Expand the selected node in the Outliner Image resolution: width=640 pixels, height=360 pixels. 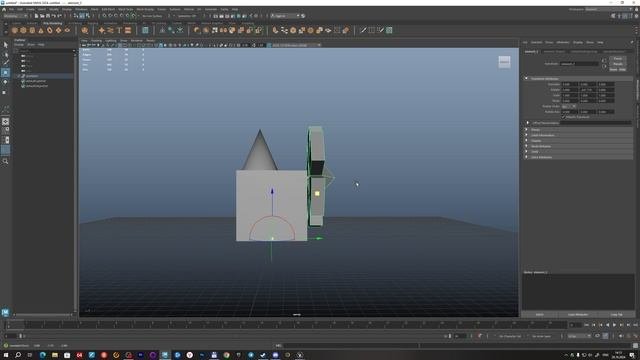pyautogui.click(x=18, y=76)
